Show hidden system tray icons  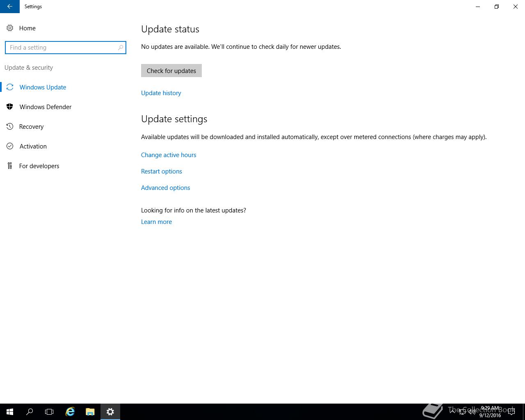(452, 411)
